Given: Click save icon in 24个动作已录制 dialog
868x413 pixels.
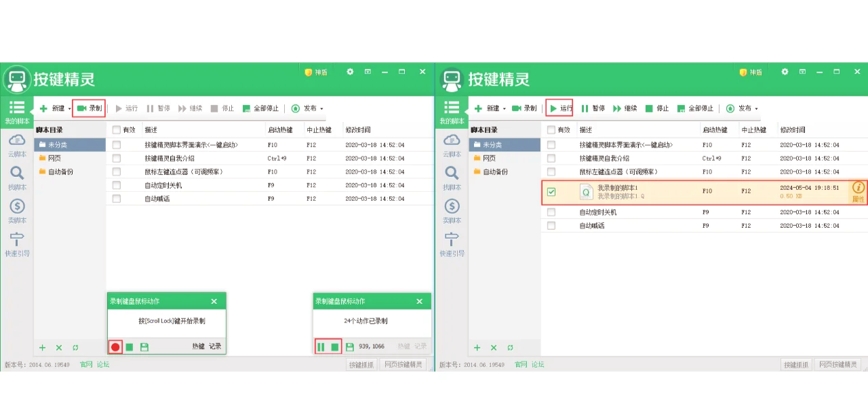Looking at the screenshot, I should [x=350, y=347].
